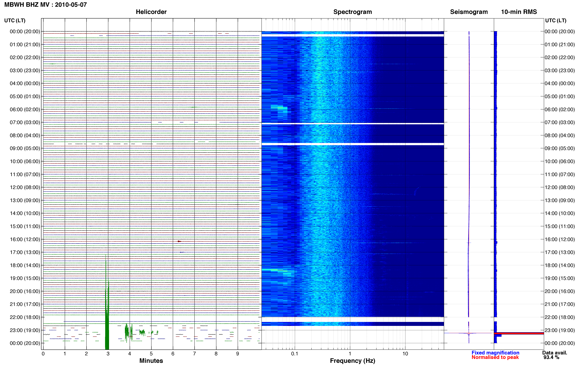Click the red peak bar in RMS panel

click(519, 333)
